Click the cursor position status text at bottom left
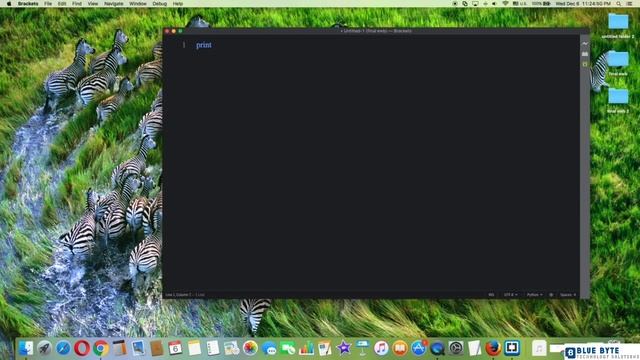Screen dimensions: 640x360 point(185,294)
